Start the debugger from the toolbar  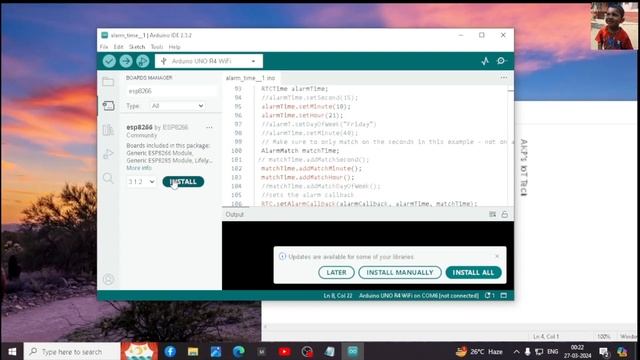(143, 61)
